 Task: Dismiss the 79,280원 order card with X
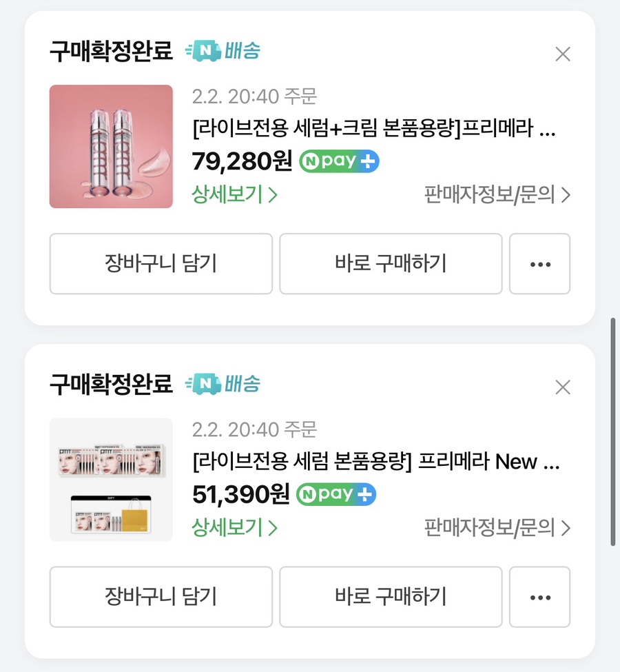pyautogui.click(x=563, y=54)
